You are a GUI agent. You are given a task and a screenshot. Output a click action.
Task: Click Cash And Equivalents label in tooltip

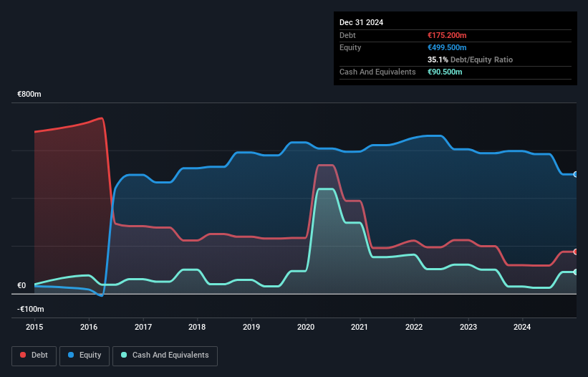[377, 72]
